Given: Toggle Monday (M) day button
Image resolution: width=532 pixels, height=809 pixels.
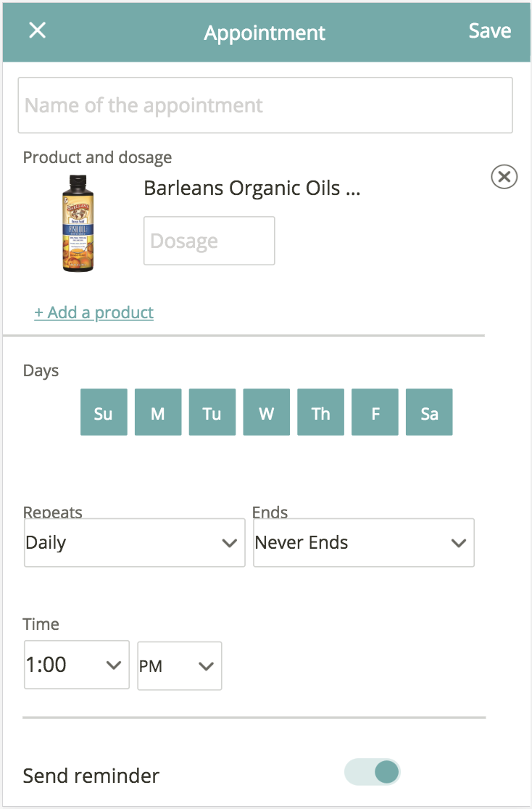Looking at the screenshot, I should coord(158,412).
